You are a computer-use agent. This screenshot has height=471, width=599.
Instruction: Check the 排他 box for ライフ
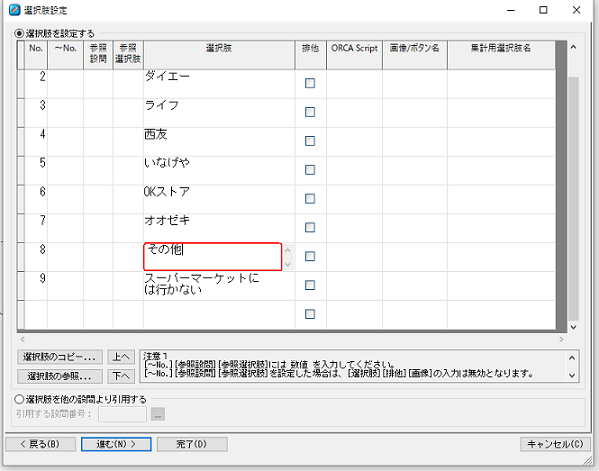310,112
